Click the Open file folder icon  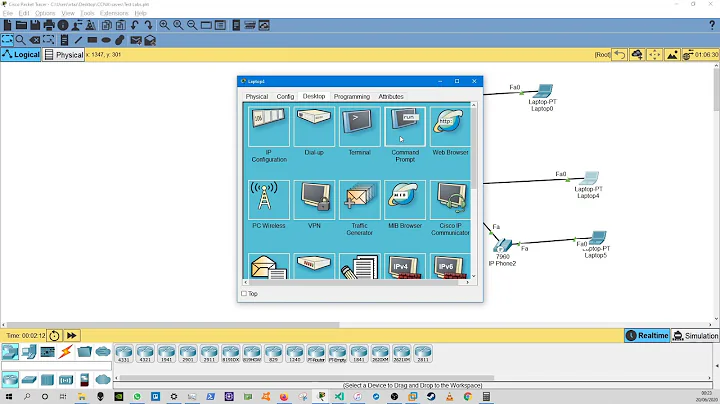coord(21,25)
